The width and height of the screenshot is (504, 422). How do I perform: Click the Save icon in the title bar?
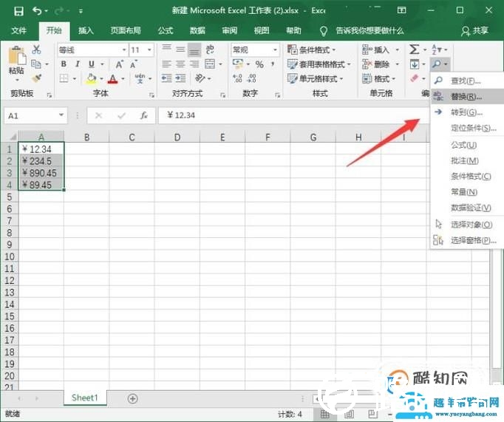click(x=18, y=11)
